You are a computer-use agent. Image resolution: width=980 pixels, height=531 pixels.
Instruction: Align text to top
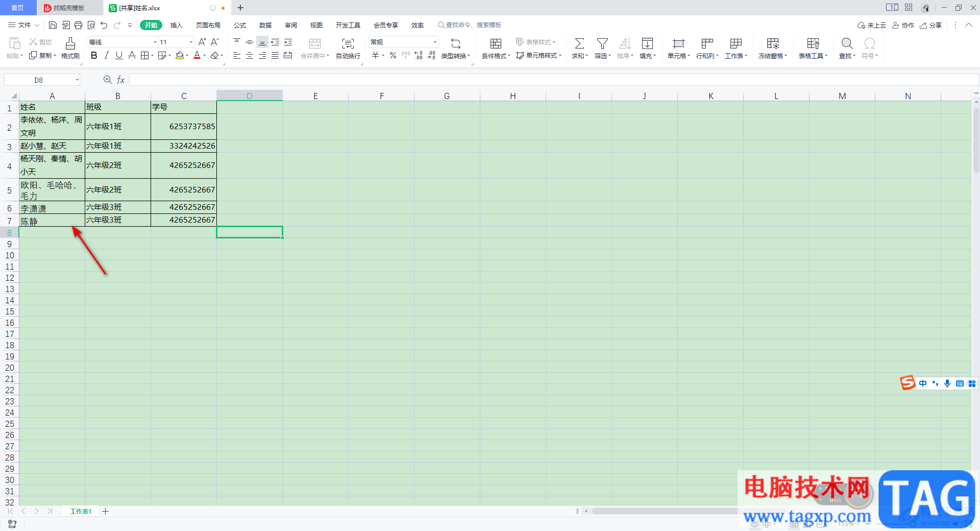point(237,42)
